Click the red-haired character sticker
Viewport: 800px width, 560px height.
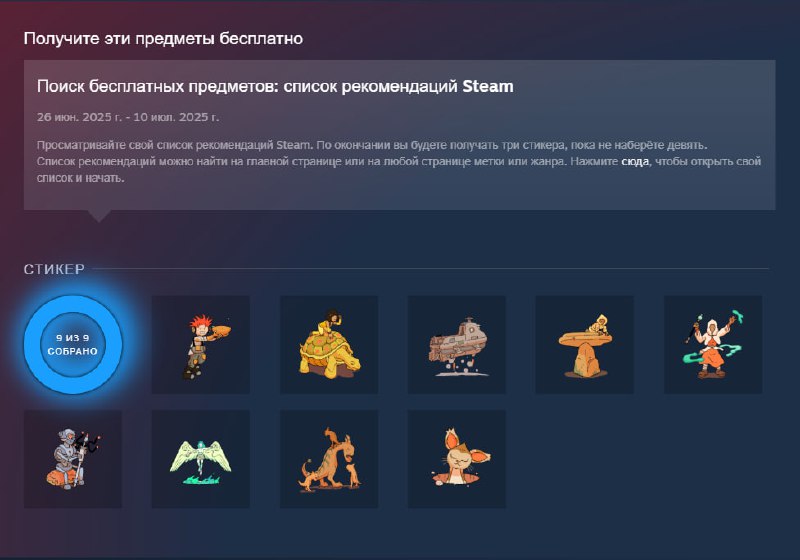201,344
